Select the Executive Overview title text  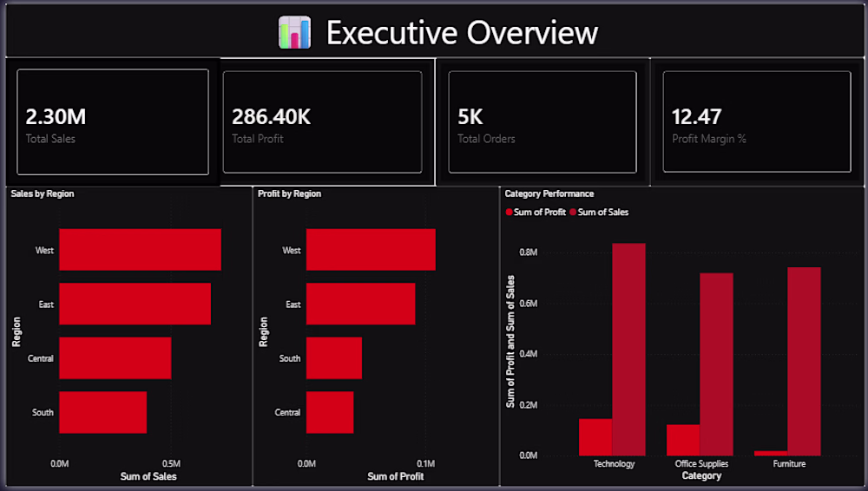pyautogui.click(x=463, y=33)
